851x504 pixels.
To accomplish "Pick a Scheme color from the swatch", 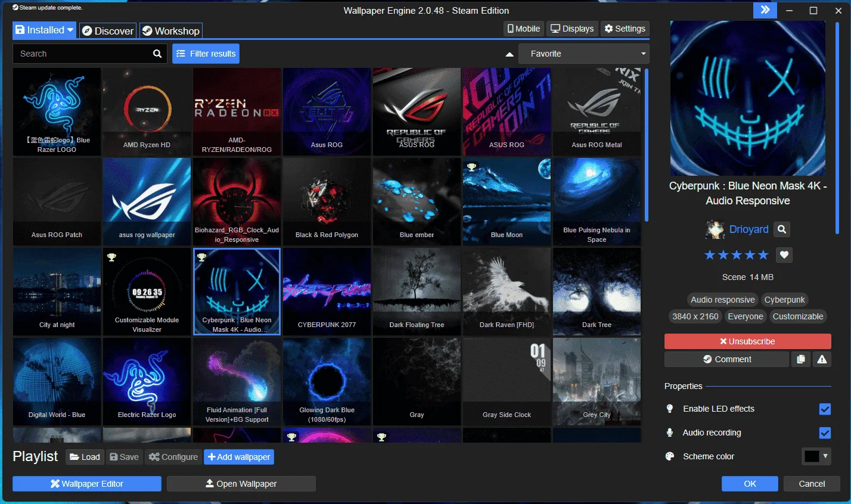I will coord(816,456).
